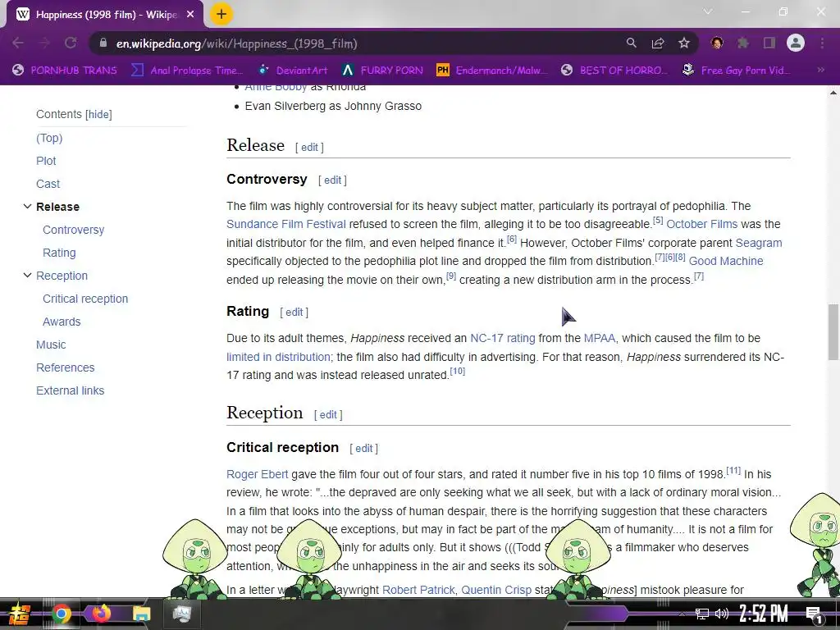Open the MPAA link
Image resolution: width=840 pixels, height=630 pixels.
[x=600, y=339]
